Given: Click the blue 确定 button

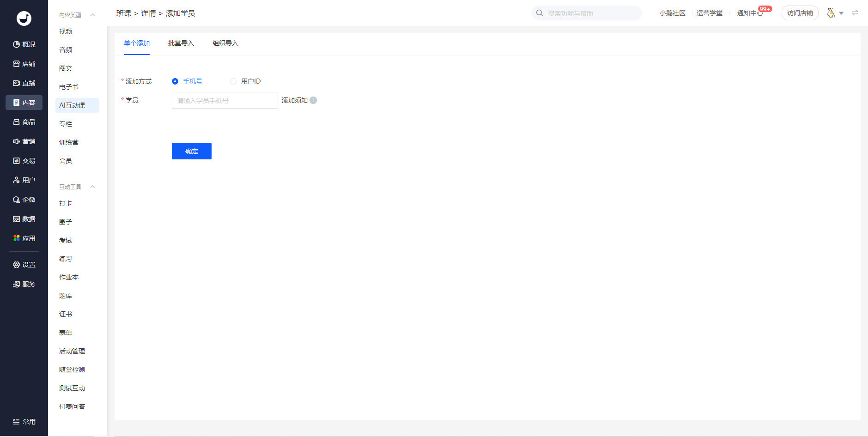Looking at the screenshot, I should [191, 151].
